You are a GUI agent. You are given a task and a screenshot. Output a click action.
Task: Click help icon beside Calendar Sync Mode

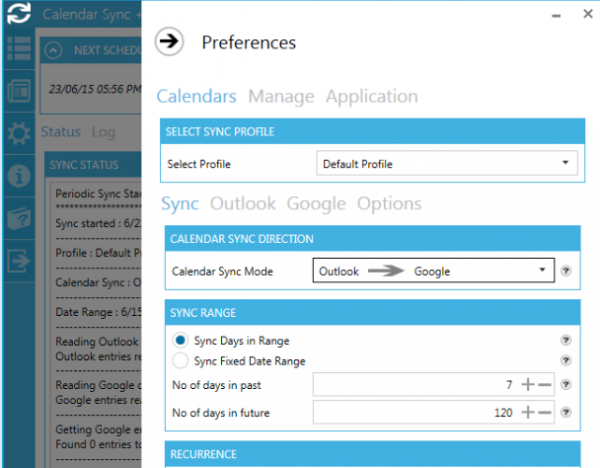click(x=566, y=271)
